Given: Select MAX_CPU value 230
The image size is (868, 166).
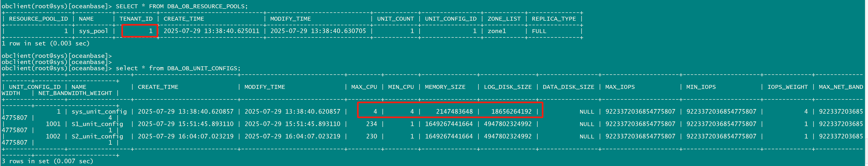Looking at the screenshot, I should click(x=372, y=136).
